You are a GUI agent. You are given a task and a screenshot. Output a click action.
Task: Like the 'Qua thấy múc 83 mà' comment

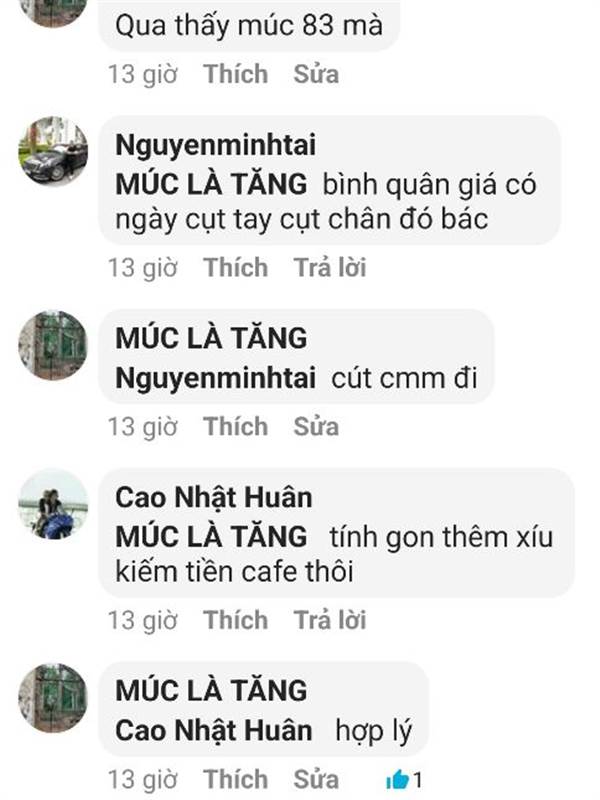[x=236, y=74]
